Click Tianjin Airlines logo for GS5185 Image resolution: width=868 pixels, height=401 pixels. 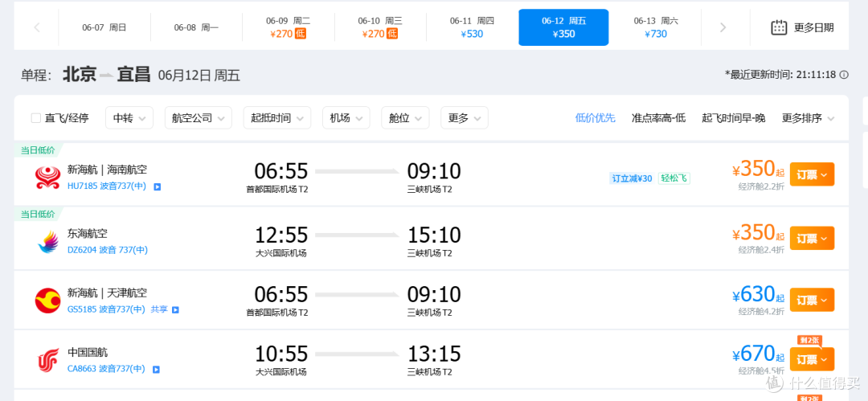[47, 301]
